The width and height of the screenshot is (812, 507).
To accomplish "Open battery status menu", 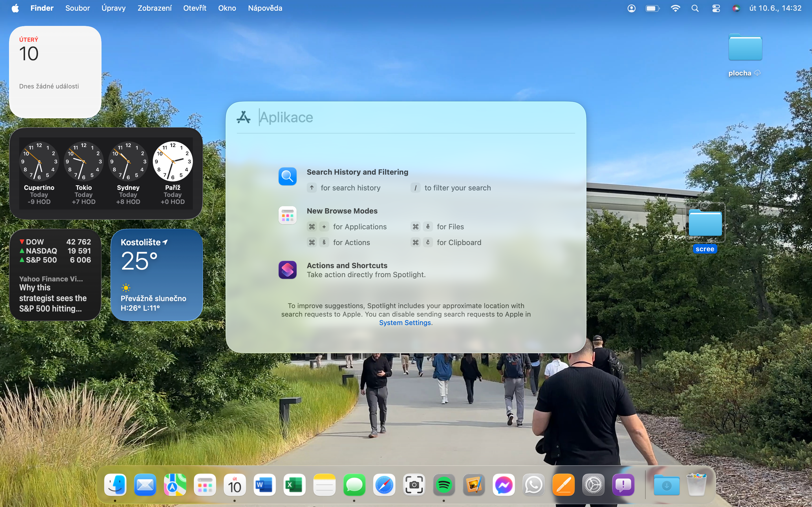I will pyautogui.click(x=652, y=8).
